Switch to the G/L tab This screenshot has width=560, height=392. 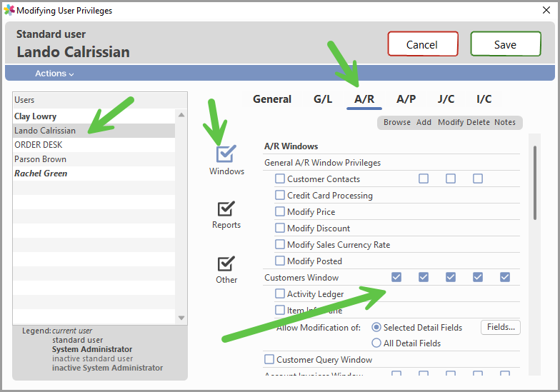pos(323,99)
